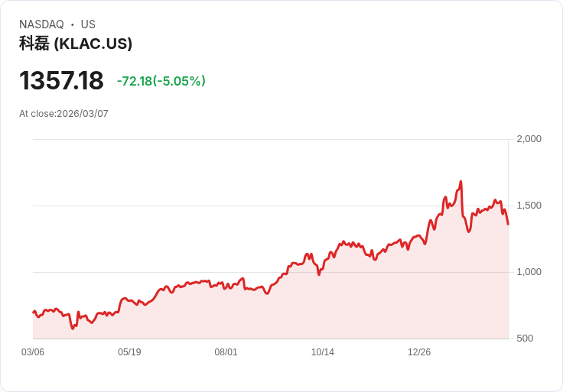Click the US market label
The image size is (563, 392).
point(88,24)
